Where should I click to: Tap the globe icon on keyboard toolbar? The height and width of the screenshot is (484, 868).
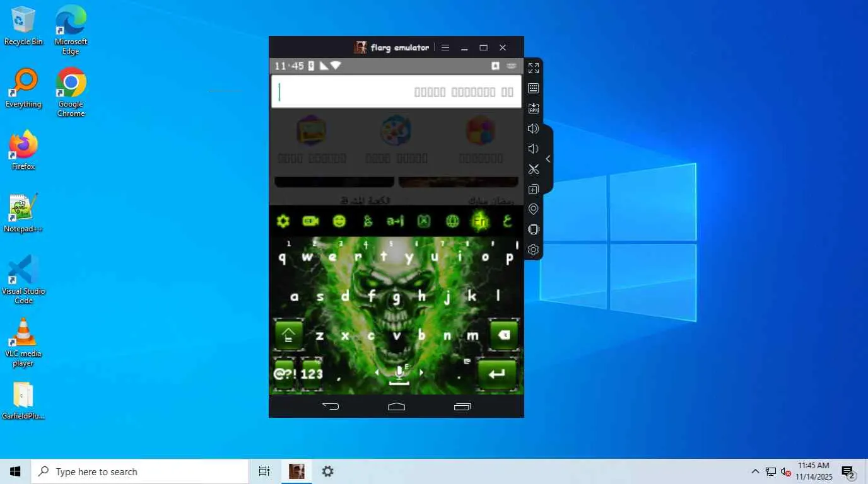tap(452, 221)
